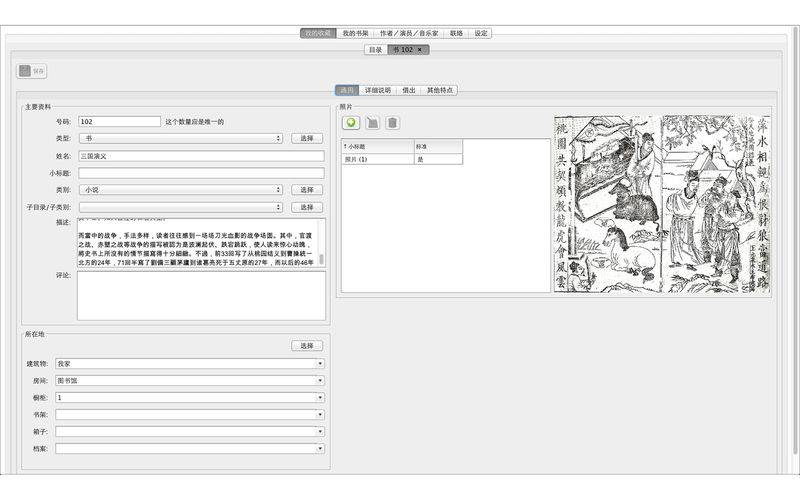
Task: Click the green add photo icon
Action: (351, 123)
